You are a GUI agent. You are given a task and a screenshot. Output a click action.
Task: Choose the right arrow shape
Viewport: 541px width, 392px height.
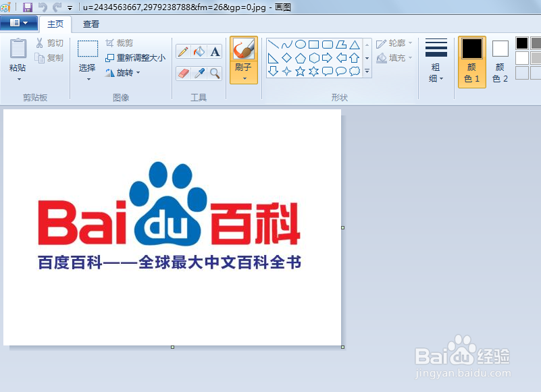tap(328, 58)
